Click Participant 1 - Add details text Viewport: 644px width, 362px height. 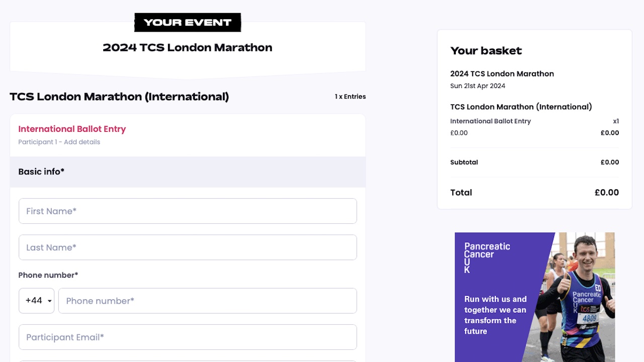59,142
